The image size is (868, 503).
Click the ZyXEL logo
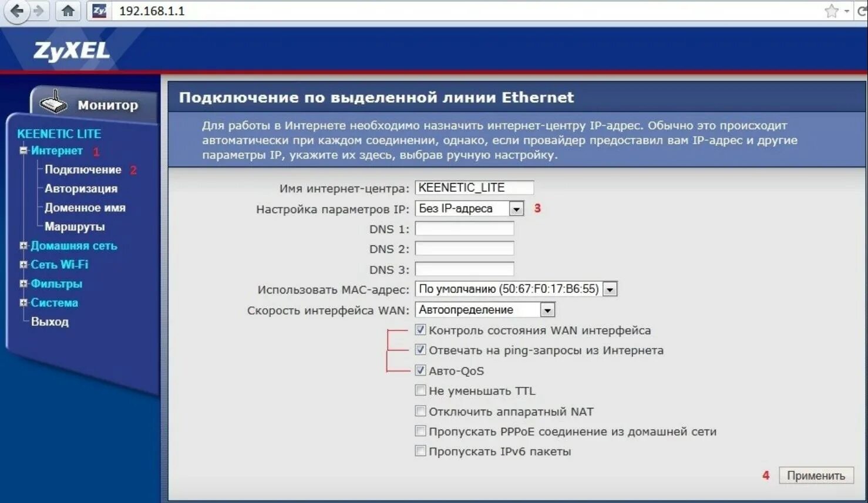click(72, 50)
